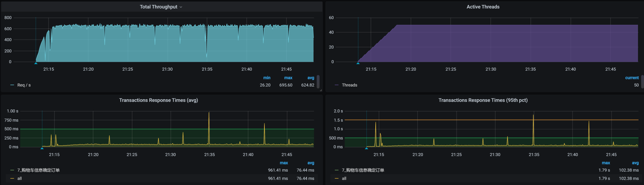
Task: Toggle the Threads series in Active Threads
Action: pos(350,85)
